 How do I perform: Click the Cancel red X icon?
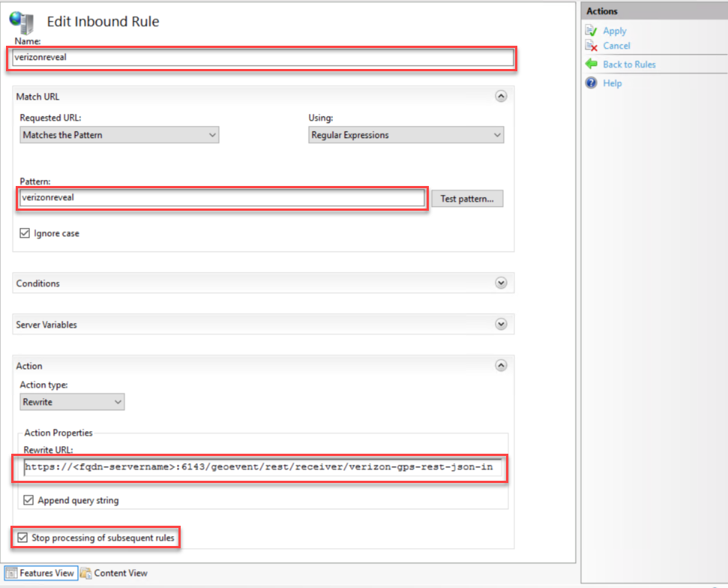click(x=591, y=46)
